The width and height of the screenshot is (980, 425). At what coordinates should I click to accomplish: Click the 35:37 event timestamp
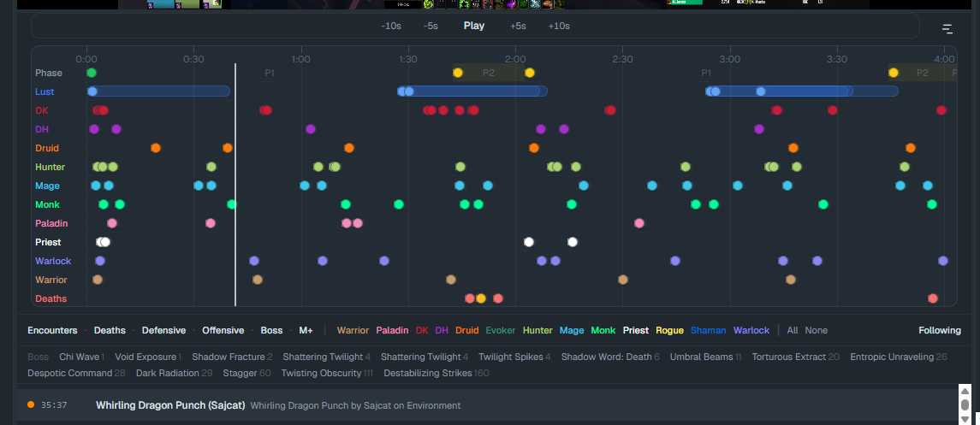54,405
